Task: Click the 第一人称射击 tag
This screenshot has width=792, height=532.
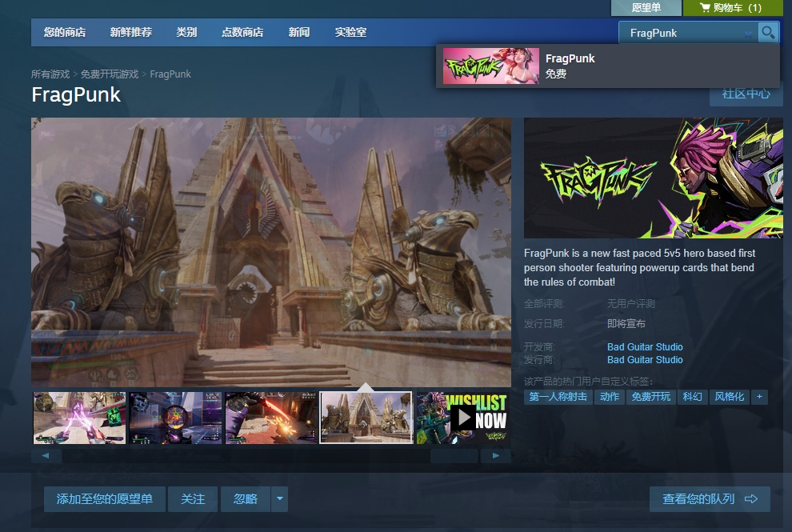Action: tap(558, 397)
